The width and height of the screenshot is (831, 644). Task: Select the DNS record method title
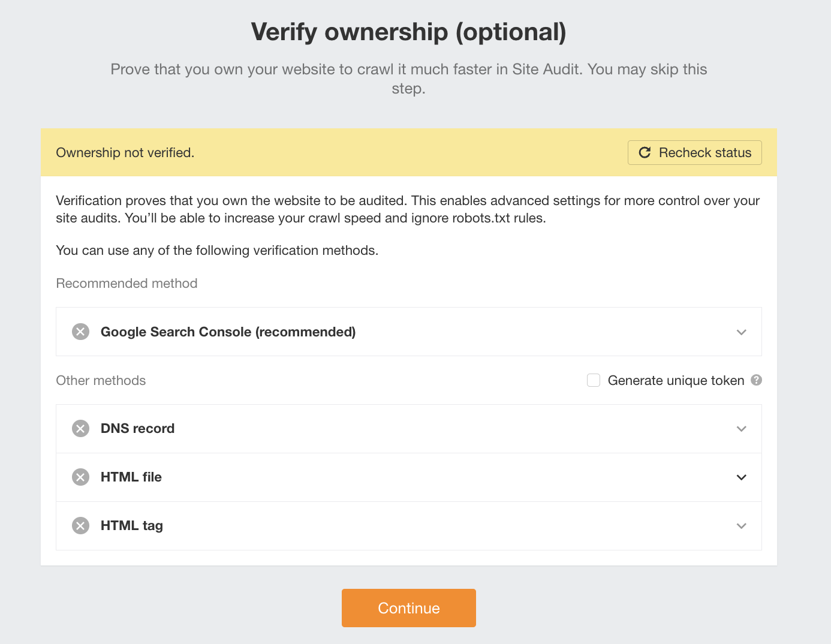(137, 428)
